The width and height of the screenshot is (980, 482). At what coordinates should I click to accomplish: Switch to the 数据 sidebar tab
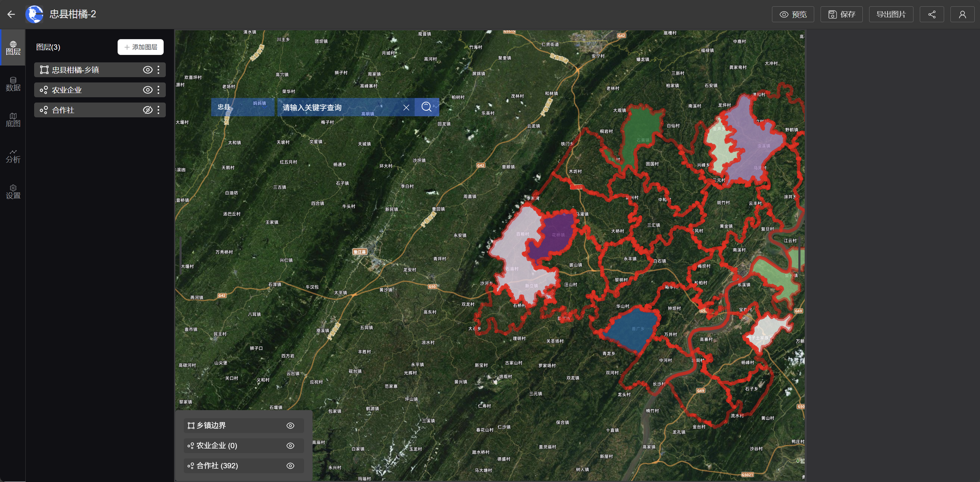coord(13,84)
